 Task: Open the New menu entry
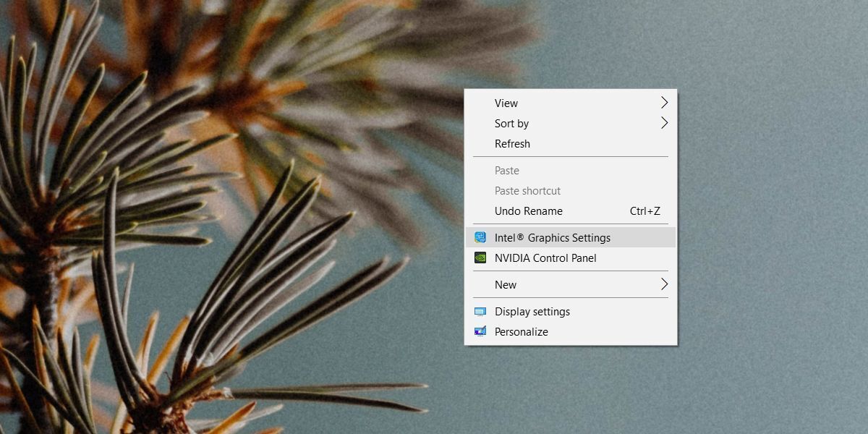coord(571,285)
